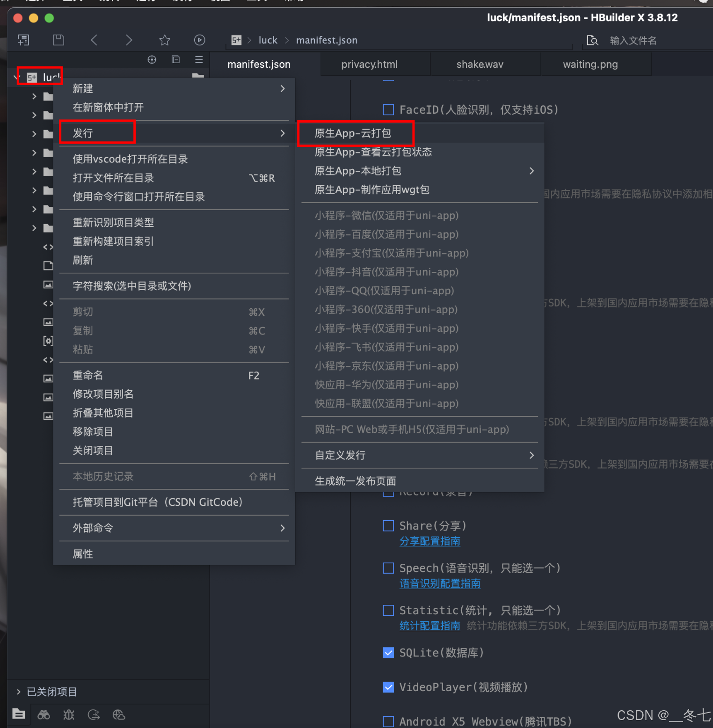Screen dimensions: 713x728
Task: Enable the Share(分享) checkbox
Action: coord(388,526)
